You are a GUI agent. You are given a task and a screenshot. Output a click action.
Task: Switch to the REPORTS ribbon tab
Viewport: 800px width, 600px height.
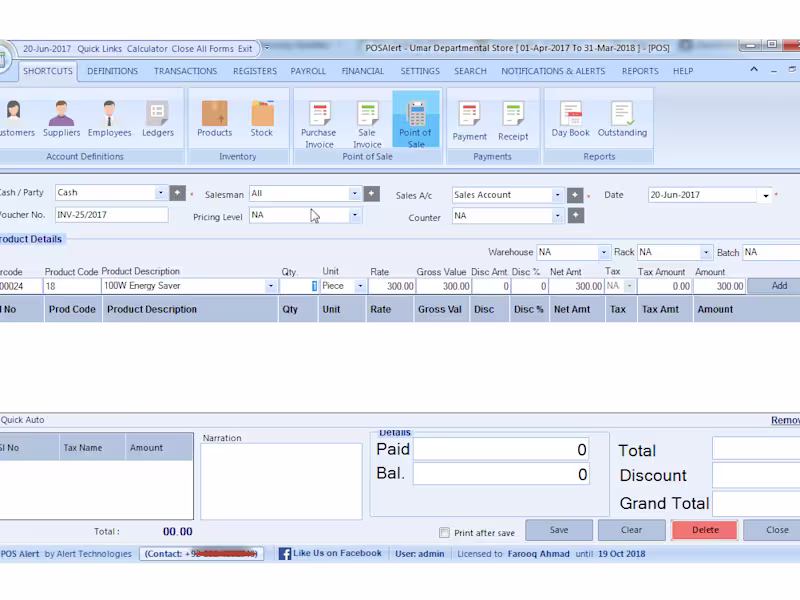click(642, 71)
